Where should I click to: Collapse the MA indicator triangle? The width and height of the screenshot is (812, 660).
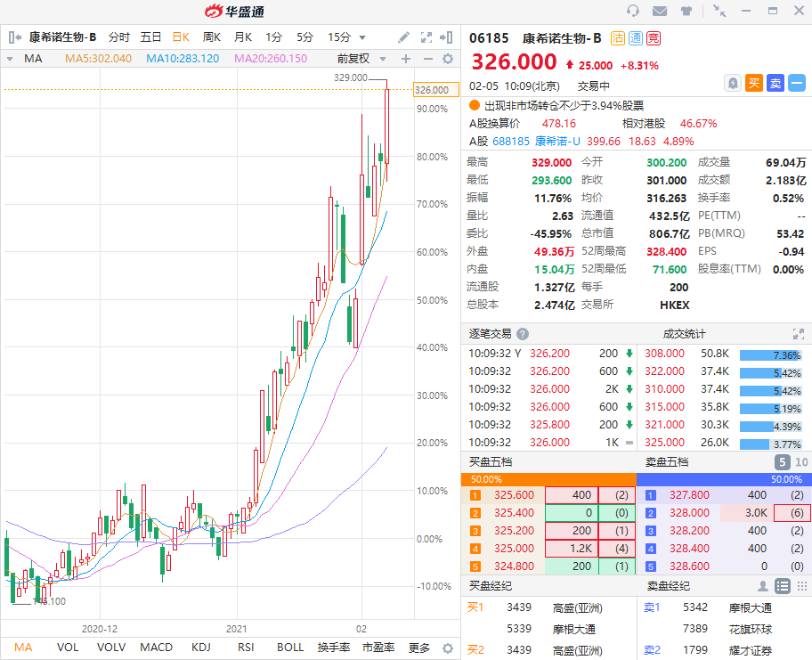coord(9,59)
